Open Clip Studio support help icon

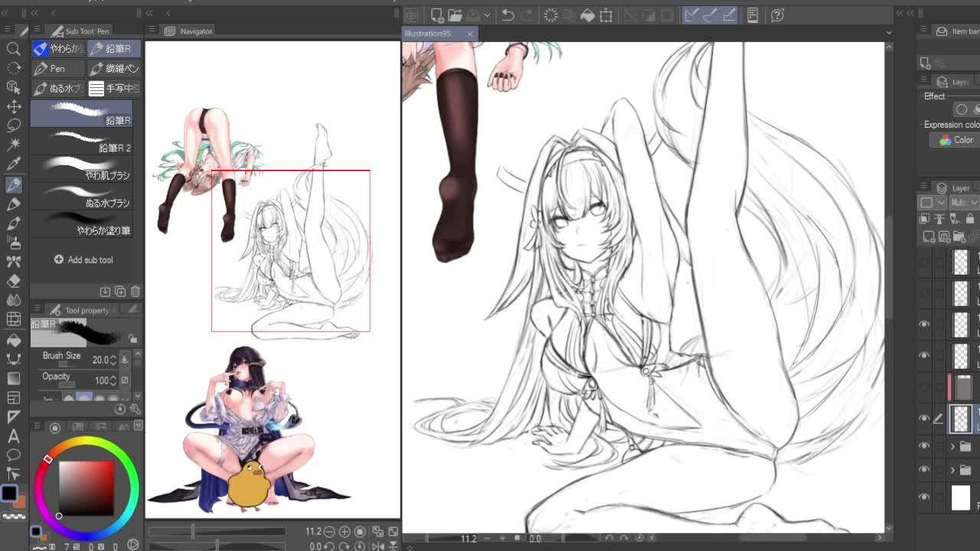[777, 15]
